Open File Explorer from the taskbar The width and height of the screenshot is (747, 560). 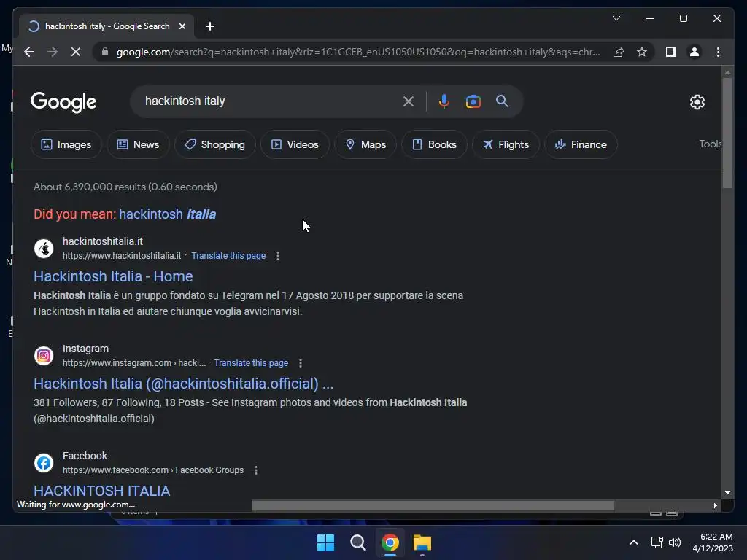(422, 542)
